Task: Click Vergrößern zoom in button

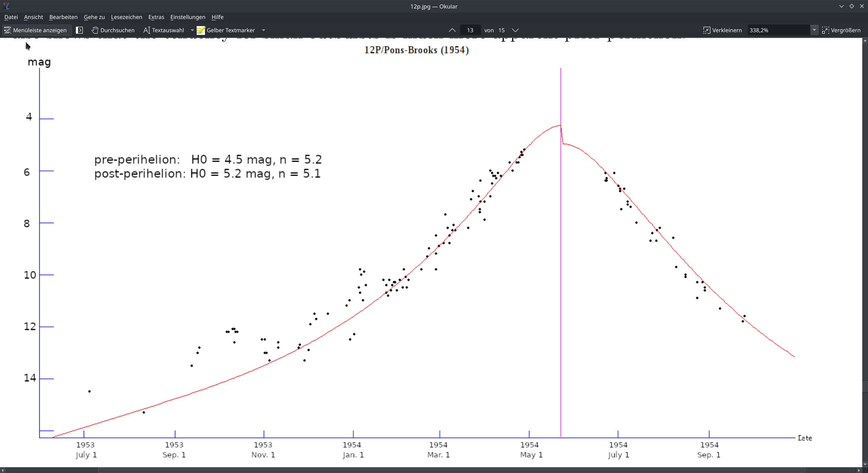Action: tap(841, 30)
